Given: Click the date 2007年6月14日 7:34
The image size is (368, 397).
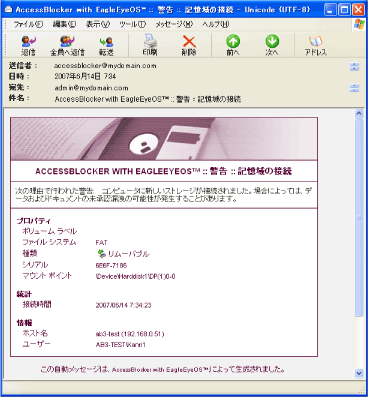Looking at the screenshot, I should [x=85, y=77].
